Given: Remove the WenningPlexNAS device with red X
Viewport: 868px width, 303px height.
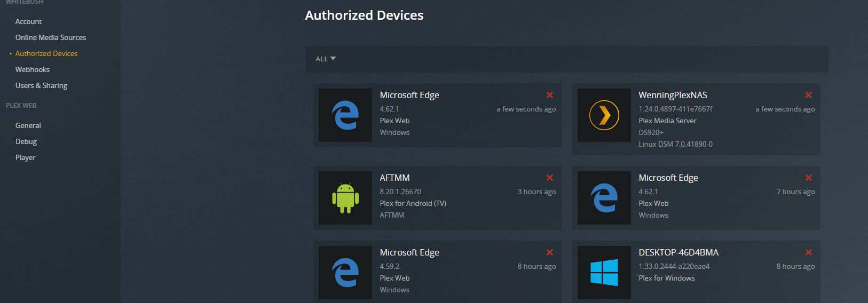Looking at the screenshot, I should [x=808, y=95].
